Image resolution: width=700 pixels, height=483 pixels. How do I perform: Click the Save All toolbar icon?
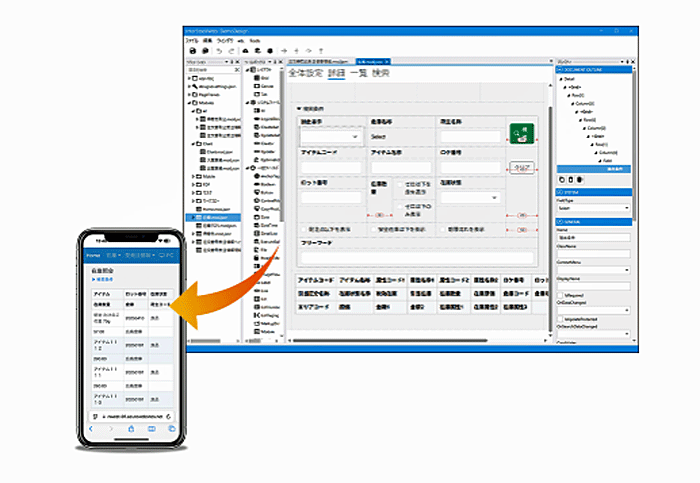pyautogui.click(x=204, y=49)
